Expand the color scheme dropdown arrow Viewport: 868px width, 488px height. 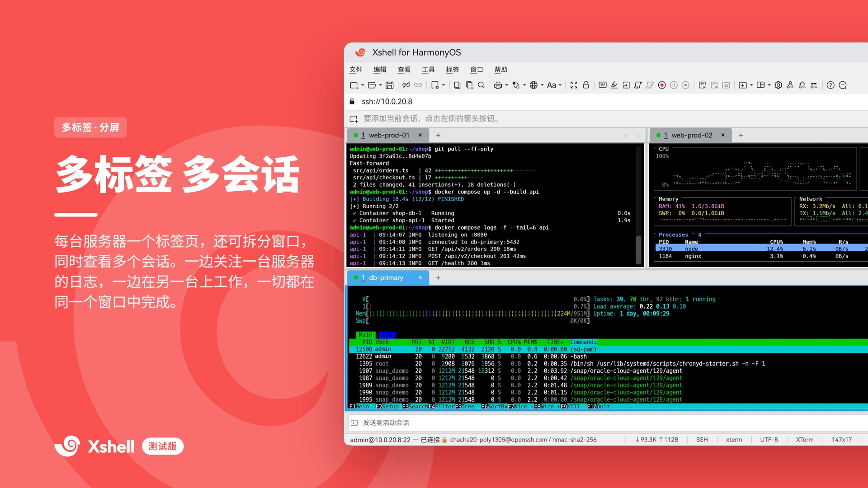(524, 85)
